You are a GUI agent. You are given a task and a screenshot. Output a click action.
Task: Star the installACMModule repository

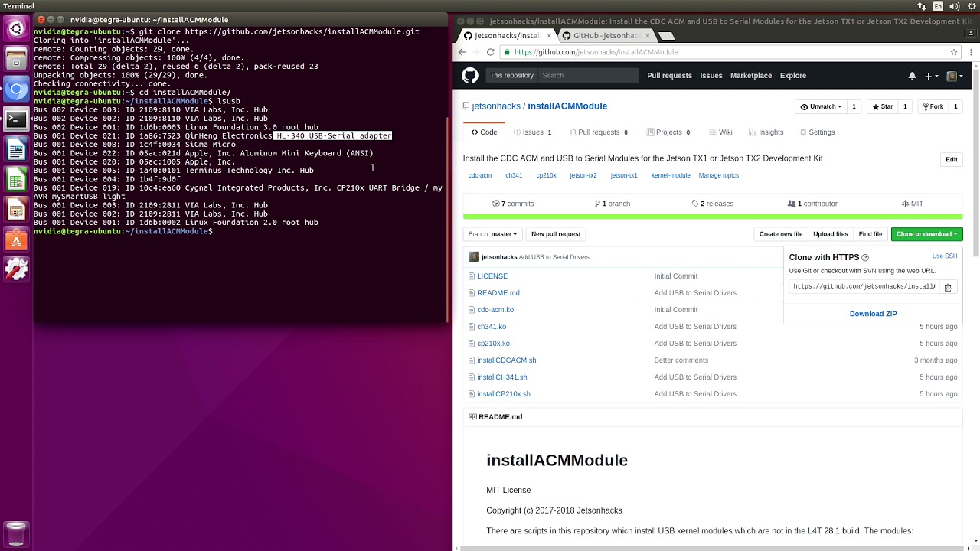tap(883, 106)
